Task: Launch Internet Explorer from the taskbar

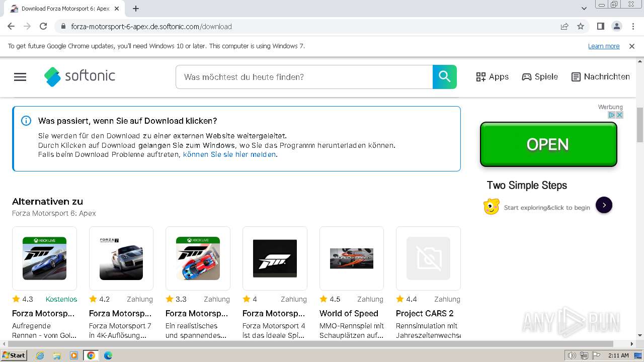Action: point(40,355)
